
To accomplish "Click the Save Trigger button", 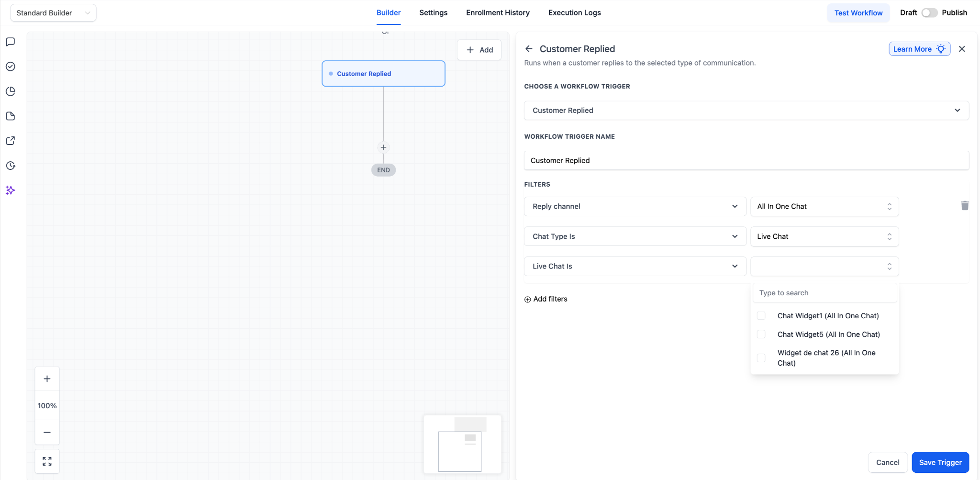I will [x=940, y=462].
